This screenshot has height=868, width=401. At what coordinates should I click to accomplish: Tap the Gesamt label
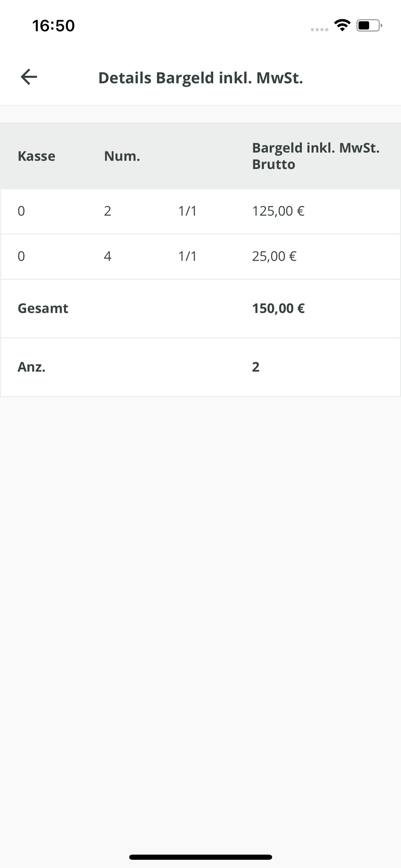pyautogui.click(x=43, y=309)
